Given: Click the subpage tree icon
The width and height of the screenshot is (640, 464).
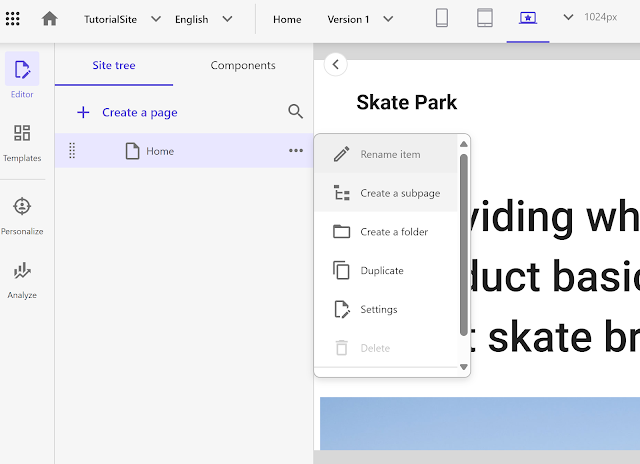Looking at the screenshot, I should point(342,193).
